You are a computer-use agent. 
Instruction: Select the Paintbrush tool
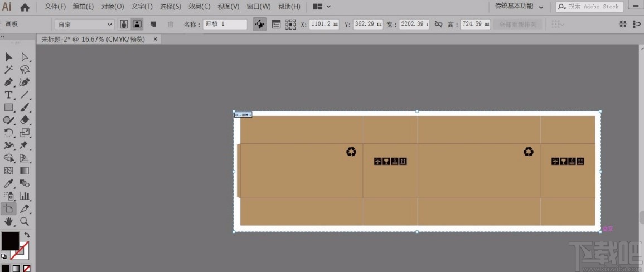24,108
